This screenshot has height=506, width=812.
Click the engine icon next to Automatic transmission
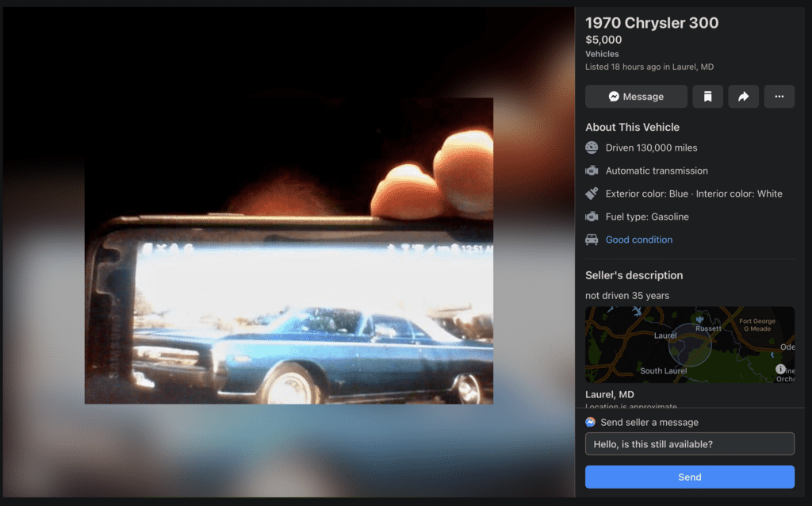(x=592, y=171)
